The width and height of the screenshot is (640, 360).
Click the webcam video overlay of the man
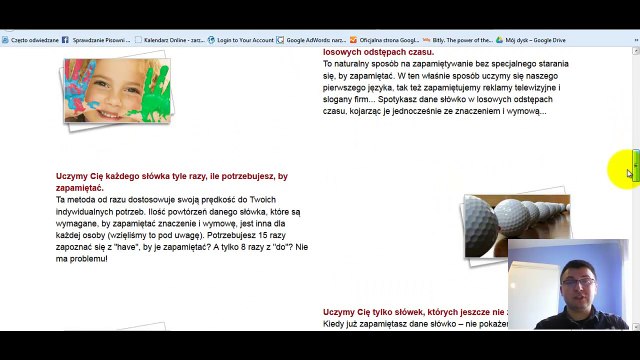[568, 284]
